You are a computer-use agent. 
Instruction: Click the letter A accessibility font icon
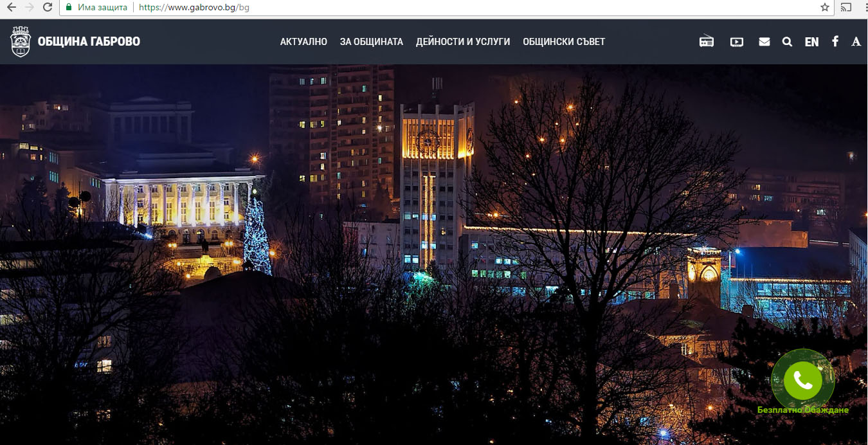point(856,42)
